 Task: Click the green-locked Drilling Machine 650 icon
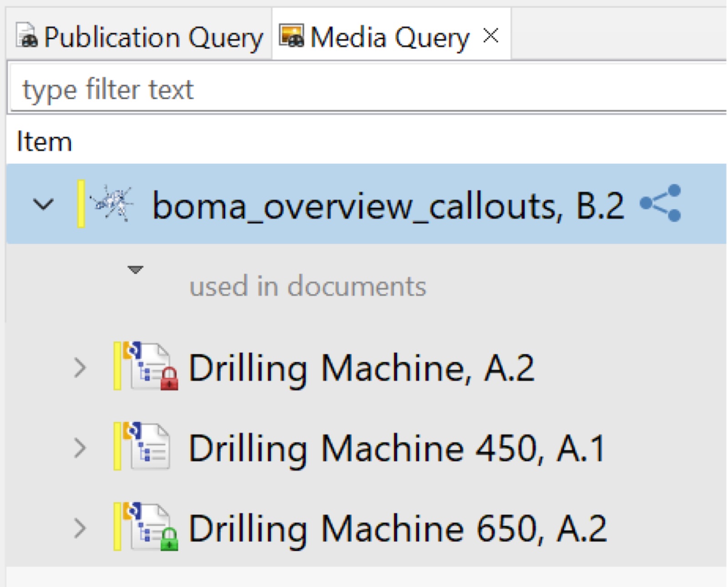151,527
